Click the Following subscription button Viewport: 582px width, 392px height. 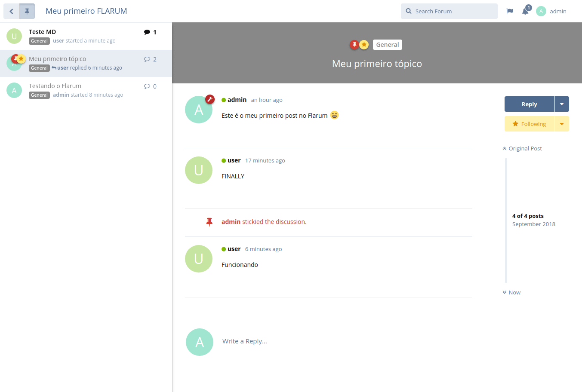tap(530, 124)
